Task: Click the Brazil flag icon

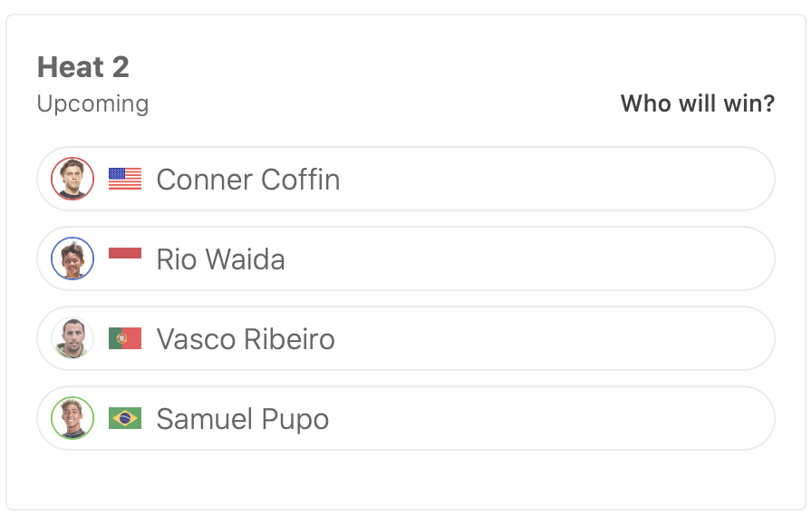Action: (125, 418)
